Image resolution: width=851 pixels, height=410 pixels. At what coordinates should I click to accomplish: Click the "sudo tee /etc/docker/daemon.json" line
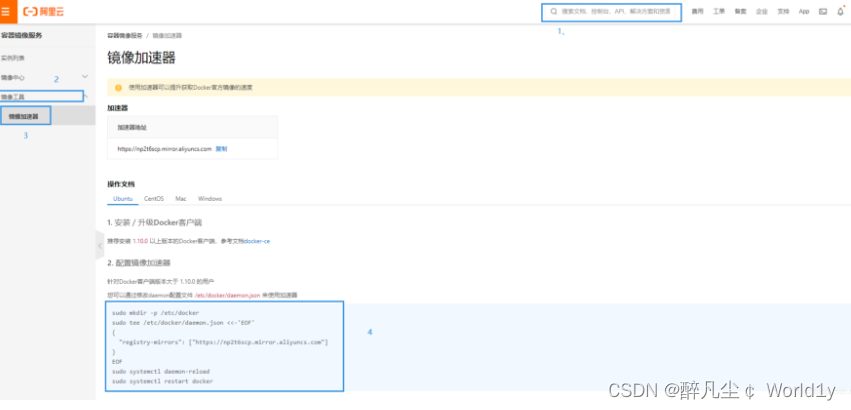coord(183,323)
